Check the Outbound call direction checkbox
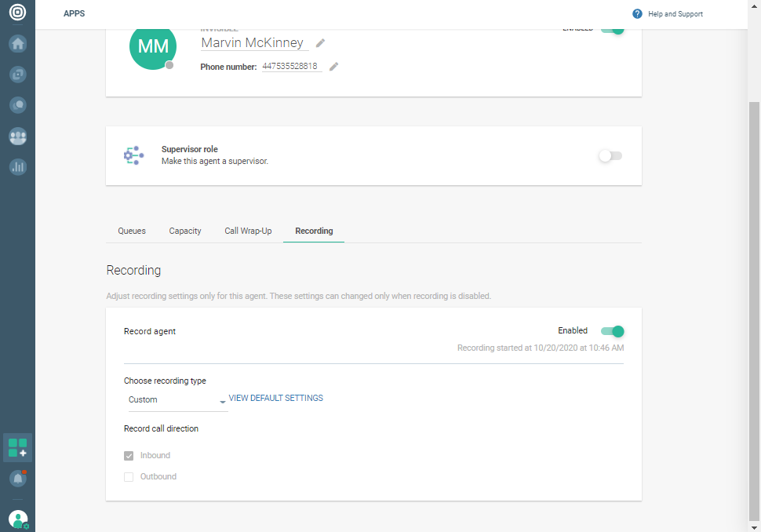This screenshot has width=761, height=532. [x=129, y=477]
